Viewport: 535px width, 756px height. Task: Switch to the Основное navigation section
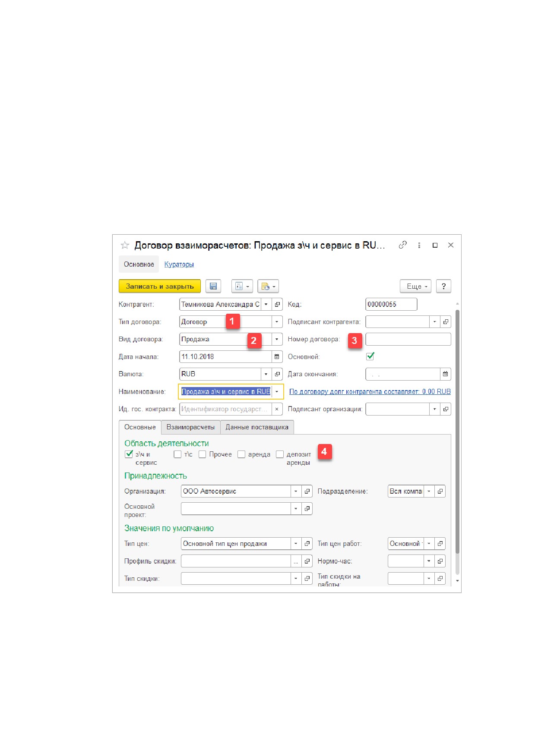pos(139,264)
